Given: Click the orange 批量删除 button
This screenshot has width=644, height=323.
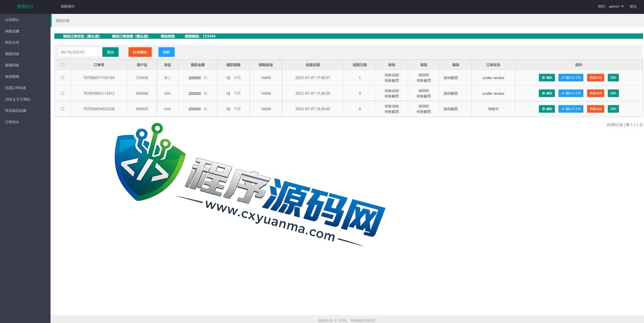Looking at the screenshot, I should coord(140,52).
